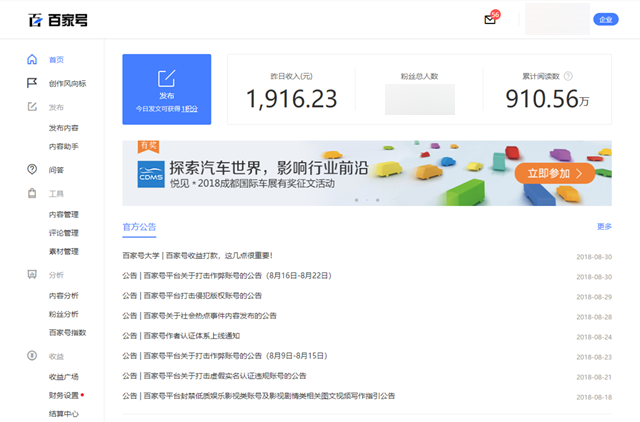
Task: Open 收益广场 in the sidebar
Action: click(64, 377)
